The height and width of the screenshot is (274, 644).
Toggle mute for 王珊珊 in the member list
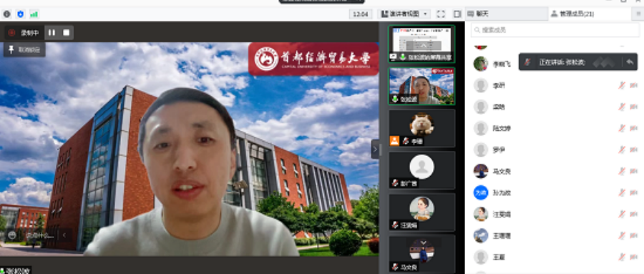click(622, 236)
